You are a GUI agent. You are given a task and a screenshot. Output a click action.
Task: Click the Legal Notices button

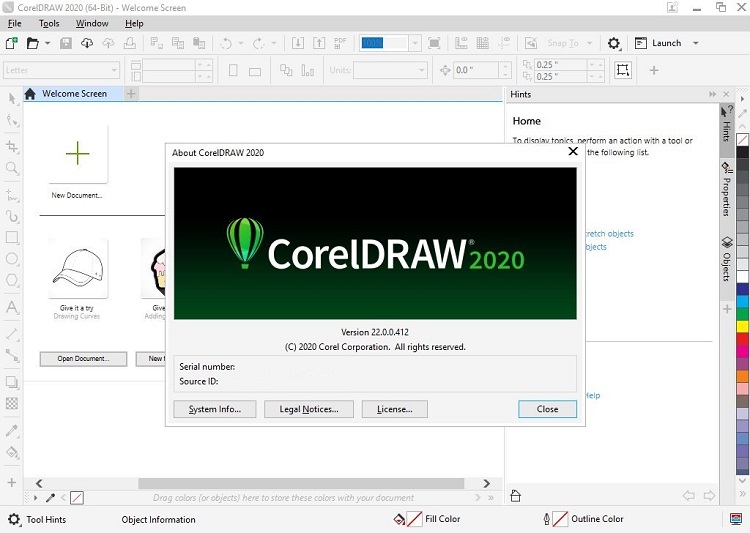[309, 409]
